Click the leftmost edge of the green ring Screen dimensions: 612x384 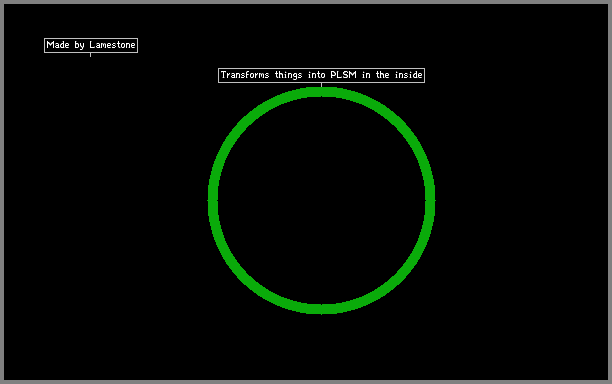pyautogui.click(x=213, y=201)
